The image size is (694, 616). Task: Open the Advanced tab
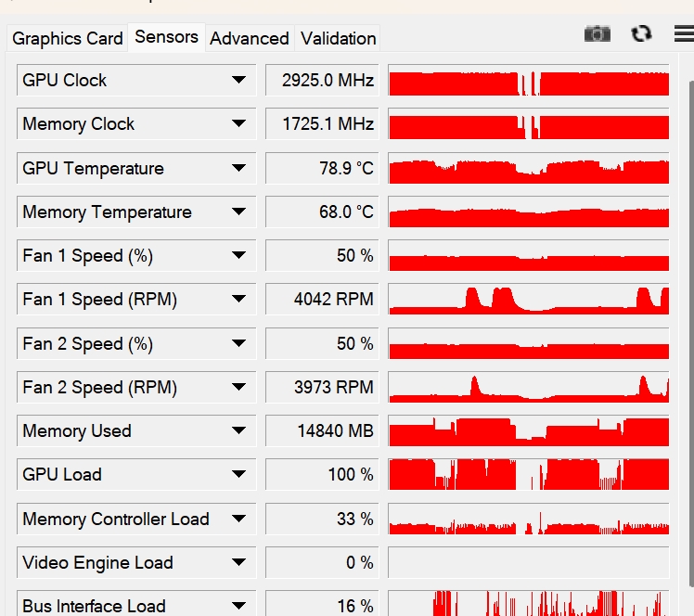pos(250,38)
